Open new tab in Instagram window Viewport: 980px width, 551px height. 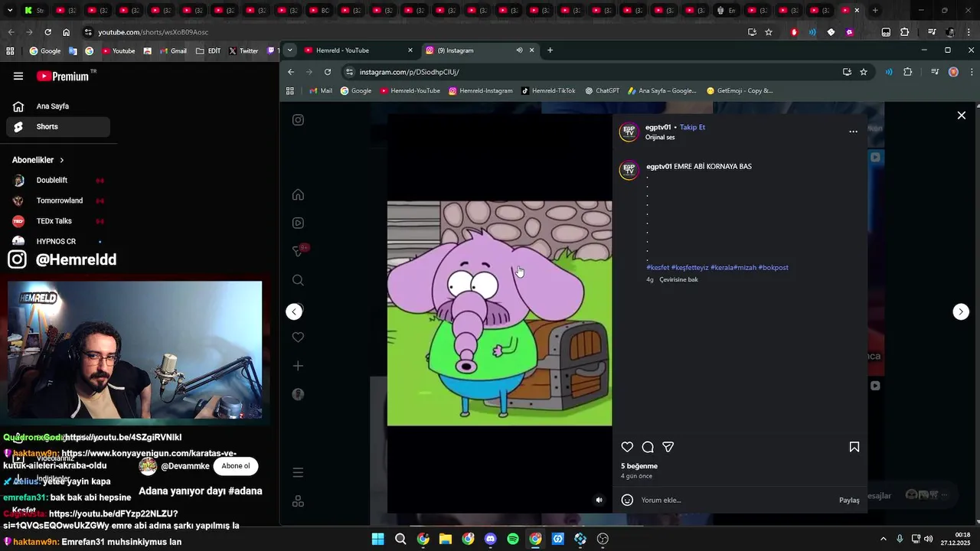pos(550,51)
